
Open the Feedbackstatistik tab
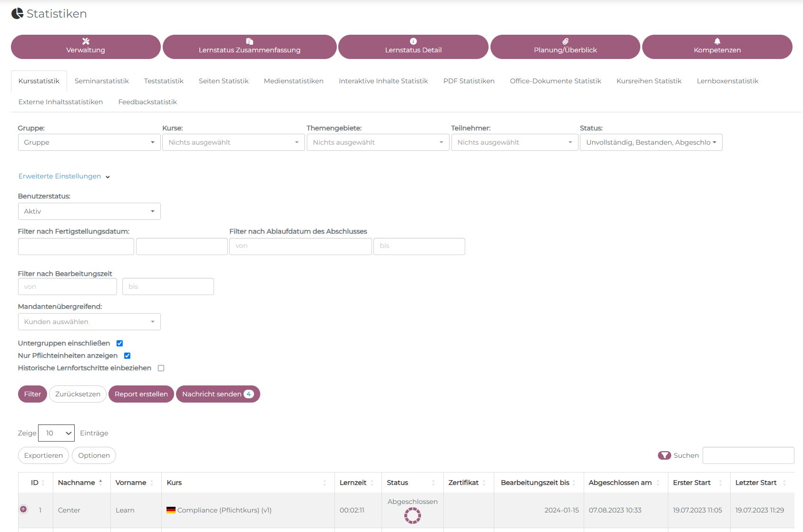click(x=147, y=102)
